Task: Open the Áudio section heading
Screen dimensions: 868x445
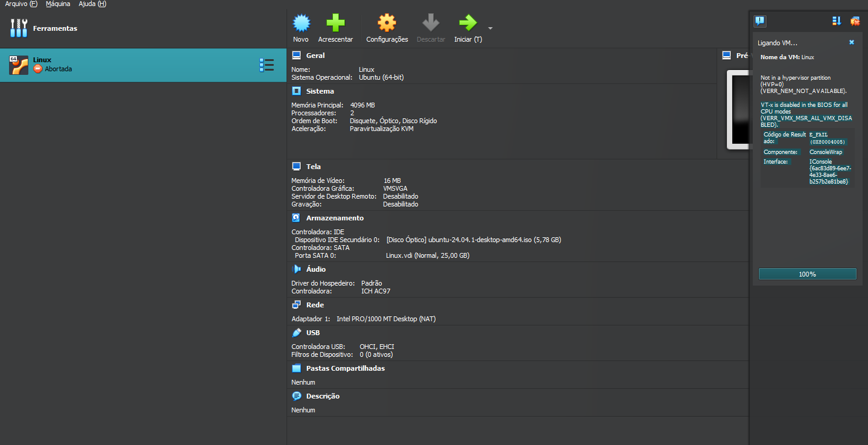Action: tap(316, 269)
